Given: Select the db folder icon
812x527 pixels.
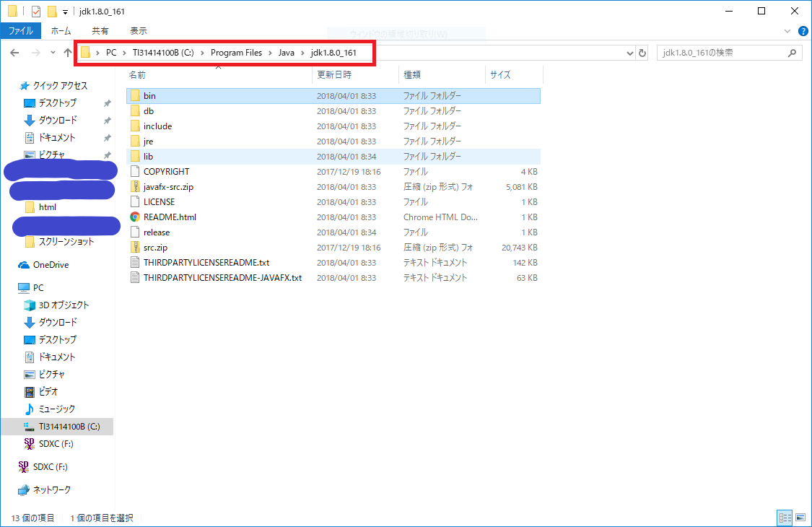Looking at the screenshot, I should [x=135, y=111].
